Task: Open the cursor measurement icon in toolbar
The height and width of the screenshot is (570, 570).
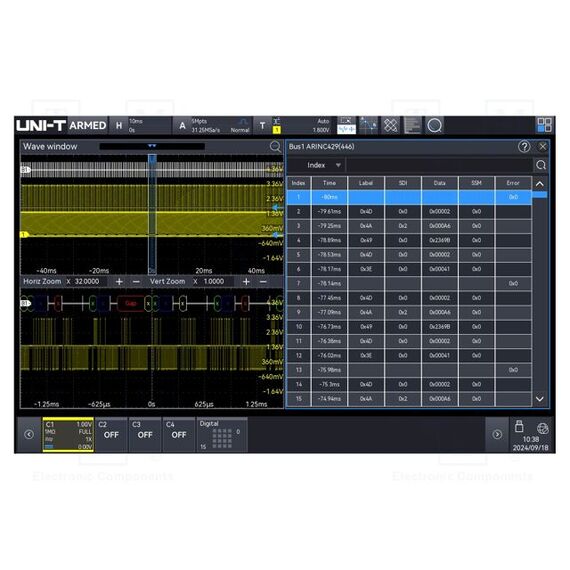Action: (x=368, y=126)
